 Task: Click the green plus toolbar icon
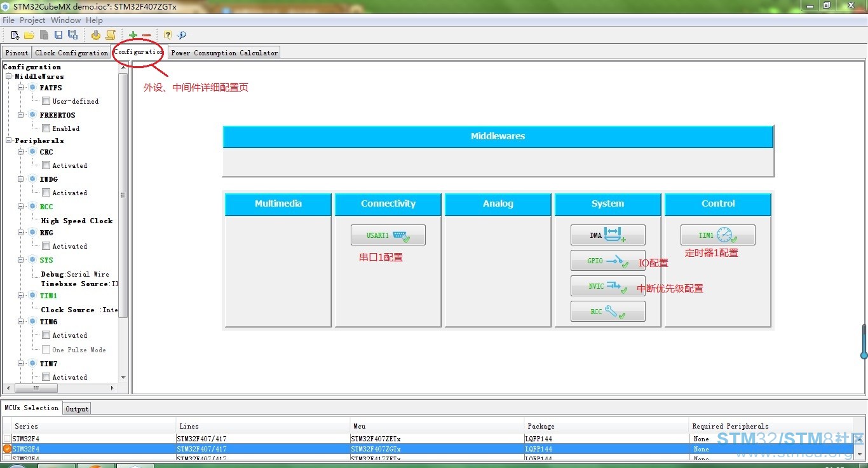click(x=133, y=36)
